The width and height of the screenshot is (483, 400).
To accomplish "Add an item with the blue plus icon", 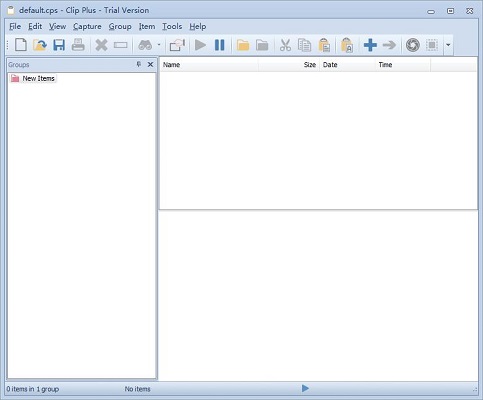I will click(370, 45).
